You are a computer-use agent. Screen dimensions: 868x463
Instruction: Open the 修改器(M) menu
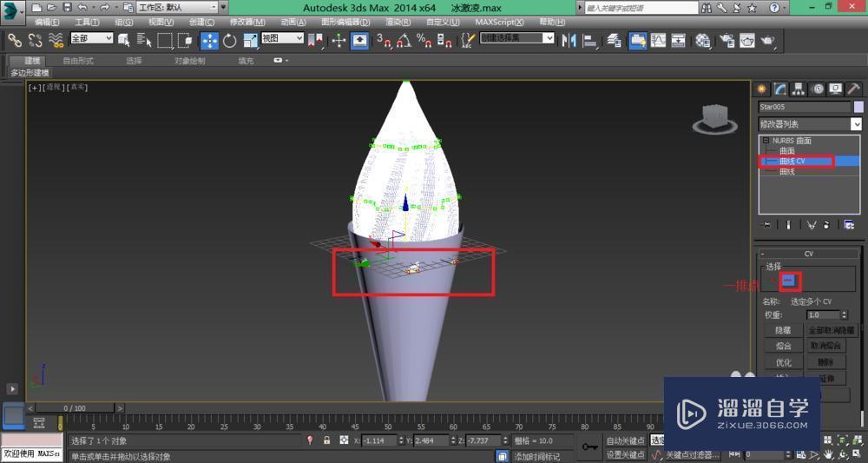click(247, 23)
